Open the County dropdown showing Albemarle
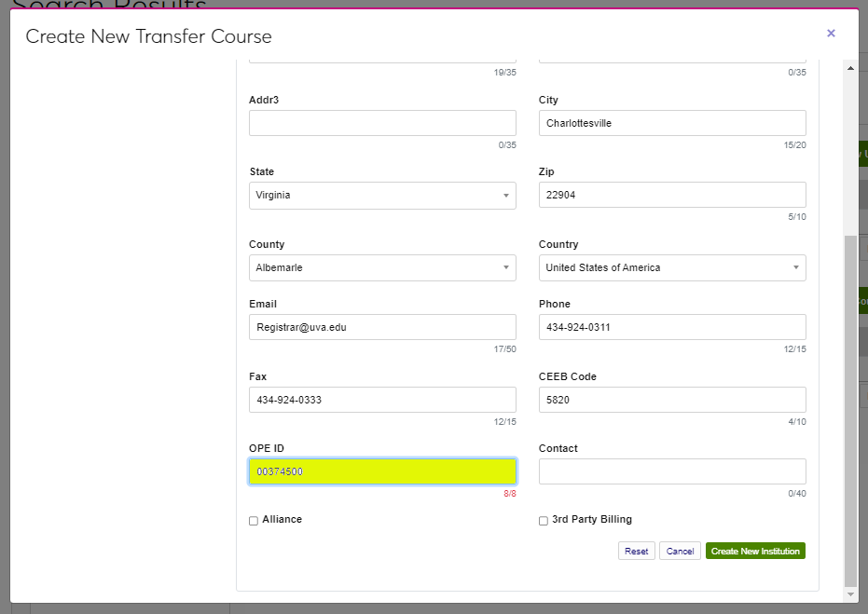 click(382, 267)
